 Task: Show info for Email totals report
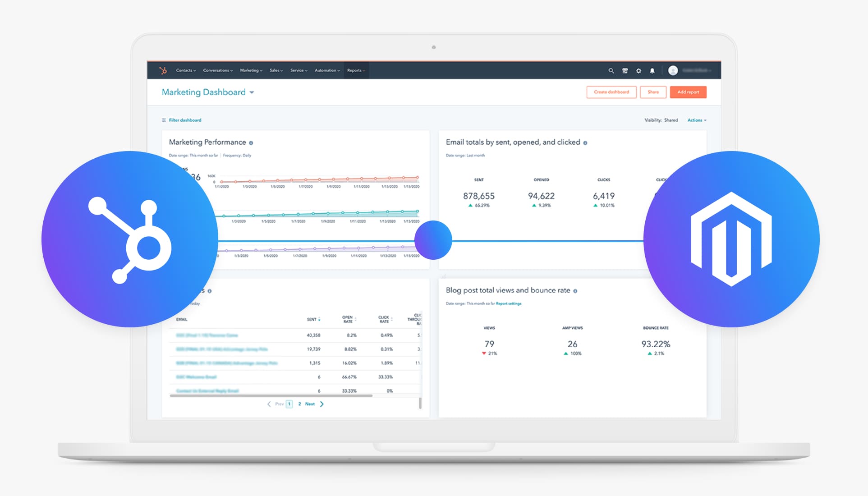tap(585, 143)
